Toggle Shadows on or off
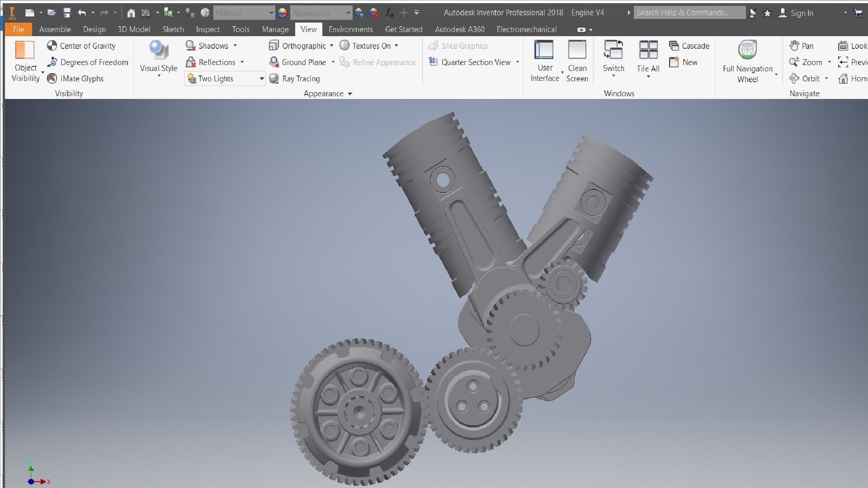This screenshot has width=868, height=488. tap(207, 46)
